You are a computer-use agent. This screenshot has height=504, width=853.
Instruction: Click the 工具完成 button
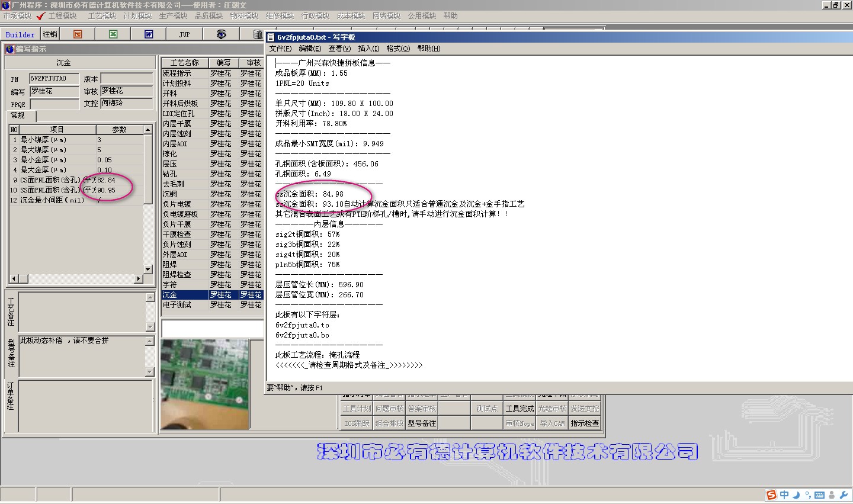click(520, 408)
